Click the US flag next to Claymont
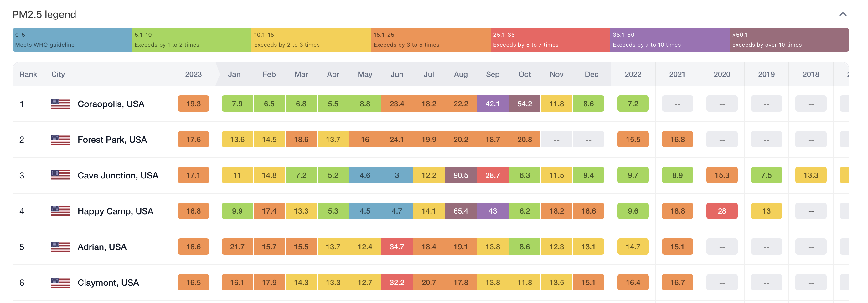The height and width of the screenshot is (303, 868). 61,282
